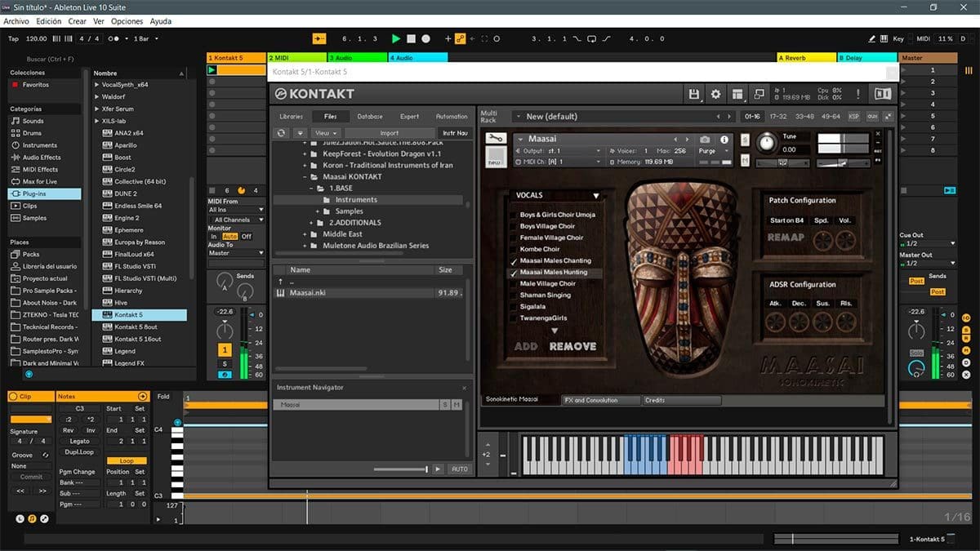Screen dimensions: 980x551
Task: Check Kombe Choir option
Action: click(x=514, y=249)
